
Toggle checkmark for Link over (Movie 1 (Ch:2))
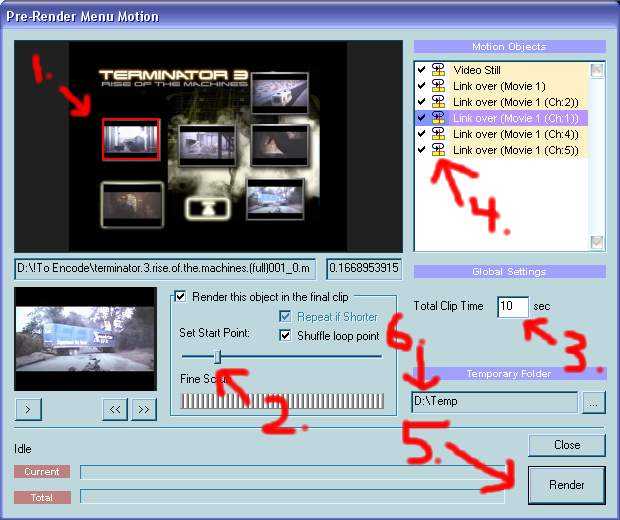[x=422, y=102]
